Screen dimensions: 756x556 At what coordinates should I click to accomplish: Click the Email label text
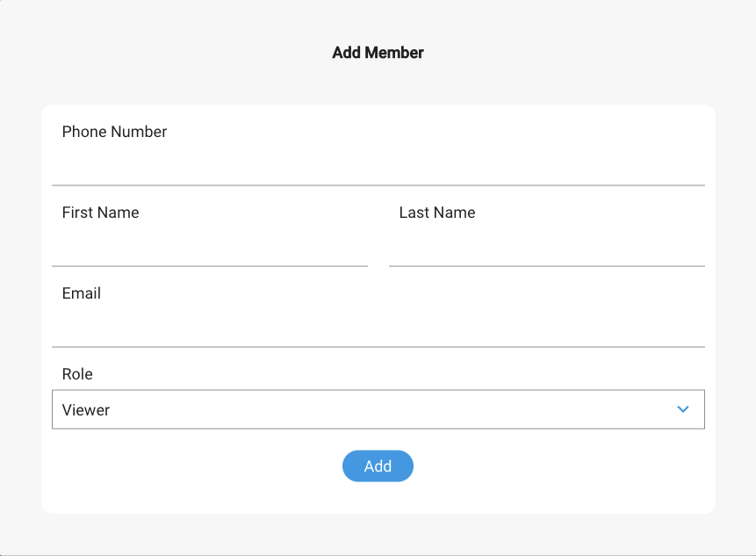(81, 293)
